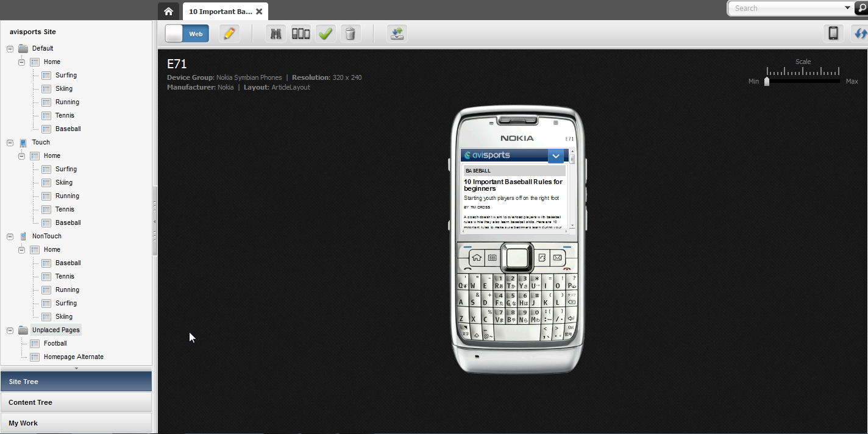Click the Default folder icon

click(x=23, y=48)
